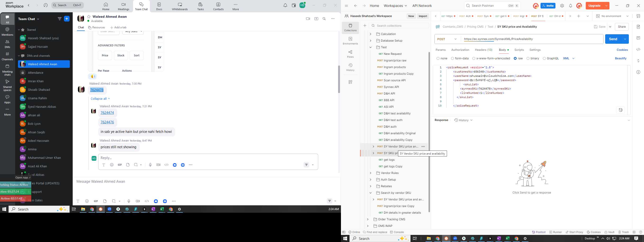
Task: Click Beautify link in body editor
Action: coord(621,58)
